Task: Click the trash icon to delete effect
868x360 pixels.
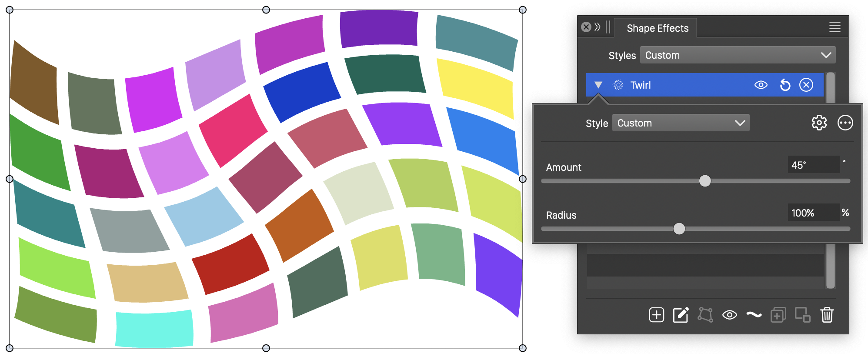Action: click(827, 315)
